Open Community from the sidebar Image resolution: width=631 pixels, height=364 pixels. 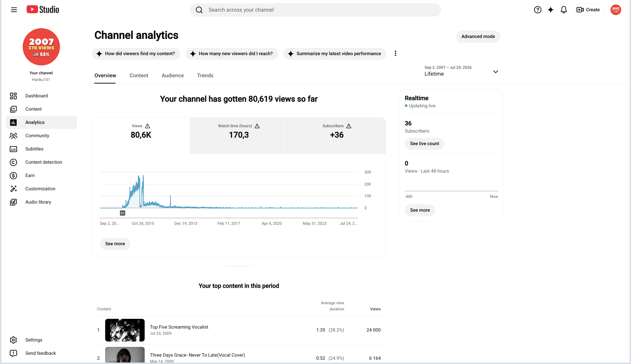(41, 136)
